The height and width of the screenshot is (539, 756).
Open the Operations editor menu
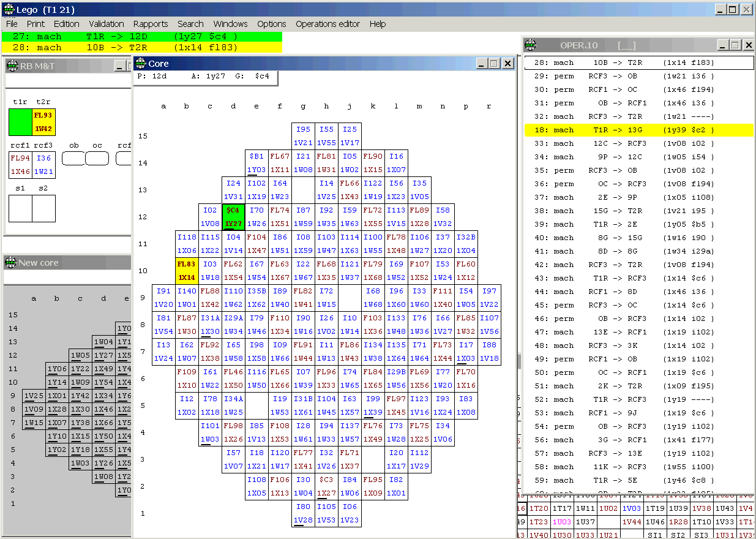(x=327, y=24)
